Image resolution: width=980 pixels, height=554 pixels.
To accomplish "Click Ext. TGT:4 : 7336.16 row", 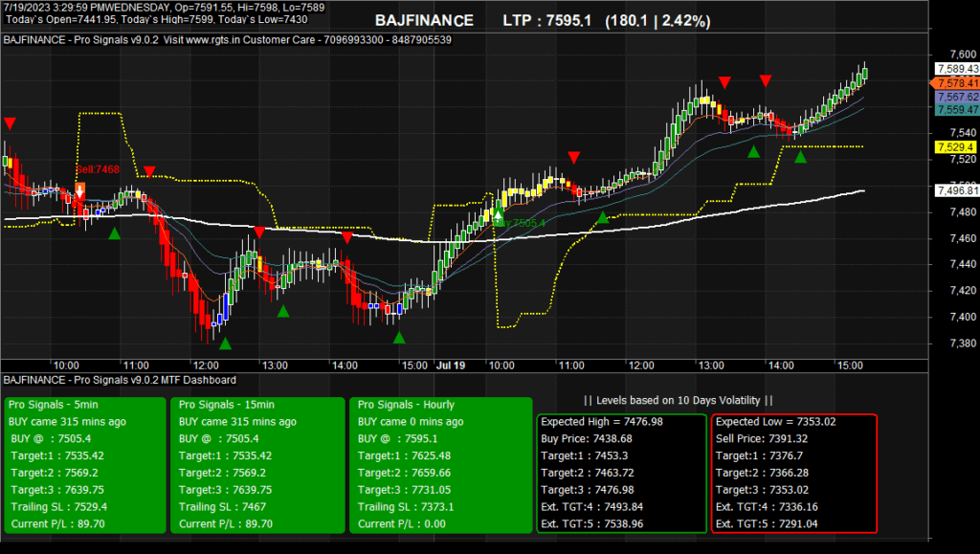I will click(x=767, y=507).
